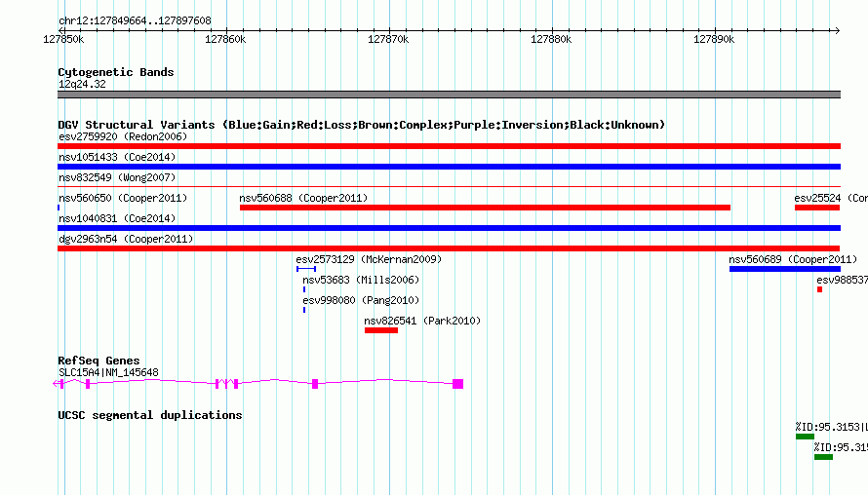
Task: Click the lower green segmental duplication bar
Action: 824,457
